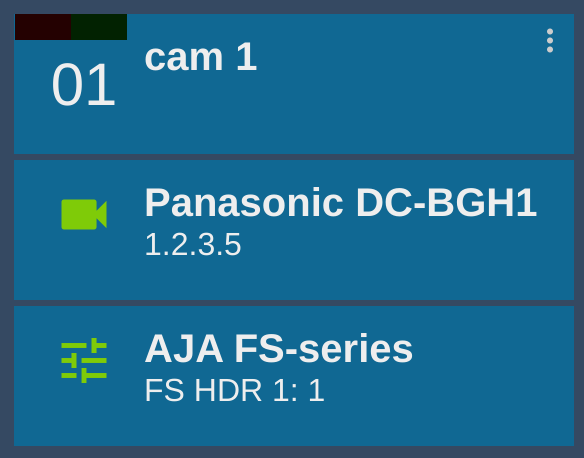The image size is (584, 458).
Task: Click the 01 camera number
Action: [x=83, y=85]
